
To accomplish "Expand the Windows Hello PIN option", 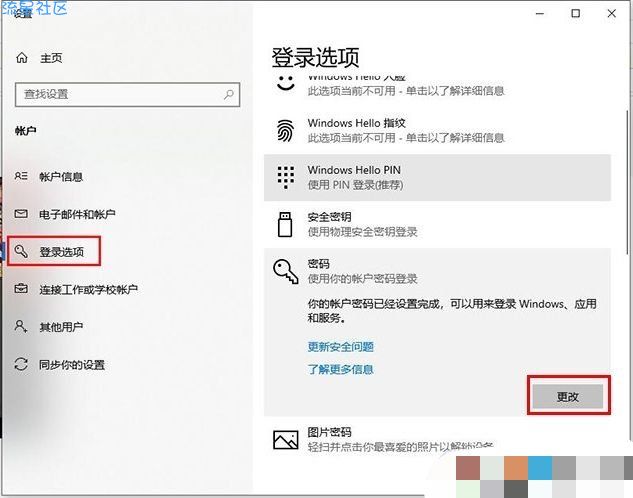I will (437, 178).
